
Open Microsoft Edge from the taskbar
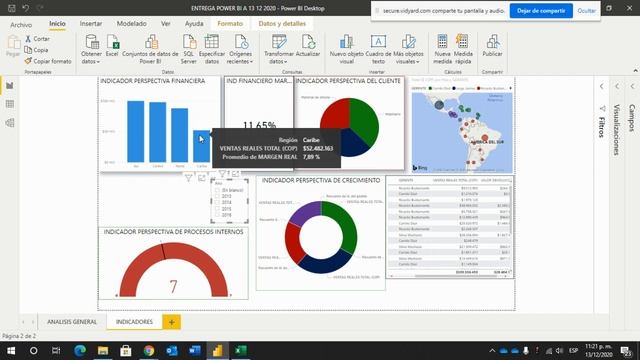pos(80,350)
